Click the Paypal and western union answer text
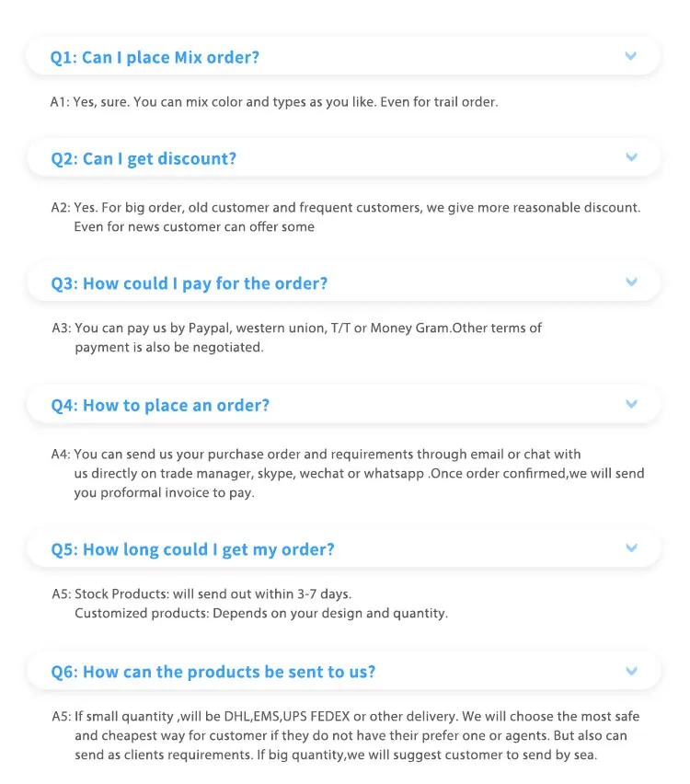The width and height of the screenshot is (690, 784). click(x=307, y=329)
